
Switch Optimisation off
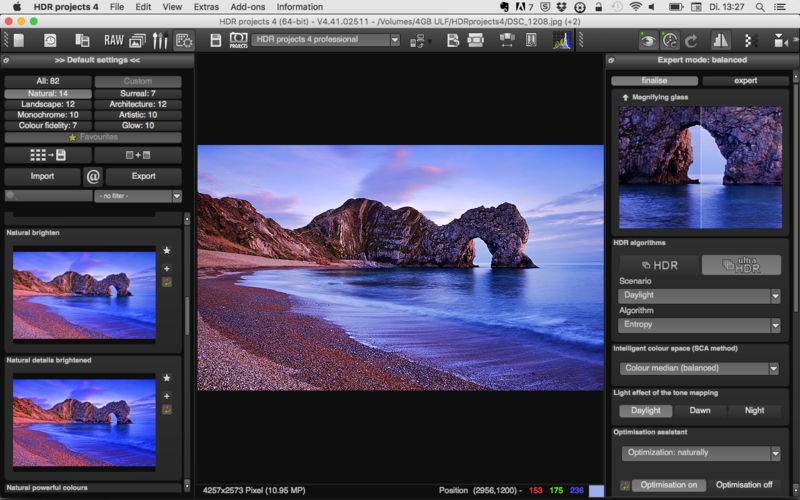tap(745, 485)
